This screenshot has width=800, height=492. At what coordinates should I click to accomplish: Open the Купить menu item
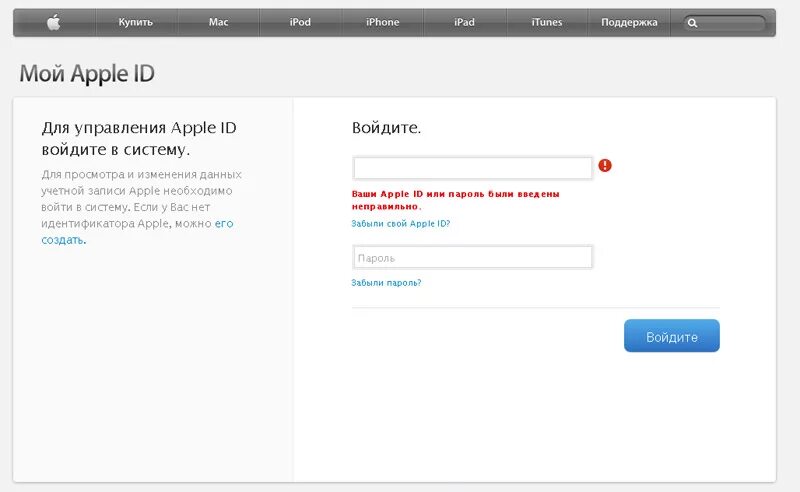(x=136, y=22)
